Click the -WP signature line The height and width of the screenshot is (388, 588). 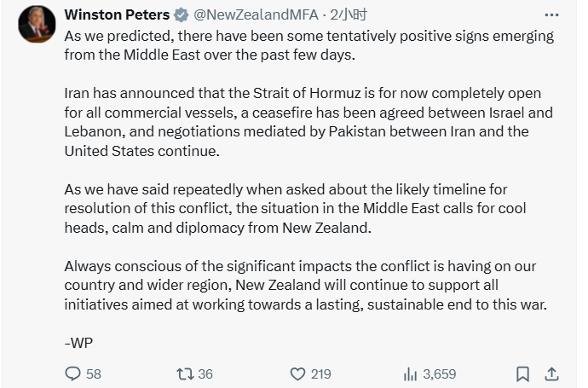[x=79, y=342]
